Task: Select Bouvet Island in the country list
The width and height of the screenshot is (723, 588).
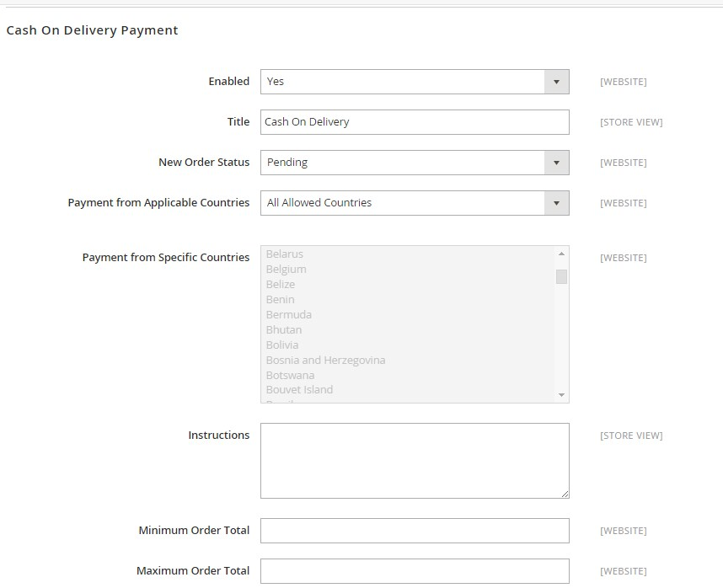Action: click(x=299, y=390)
